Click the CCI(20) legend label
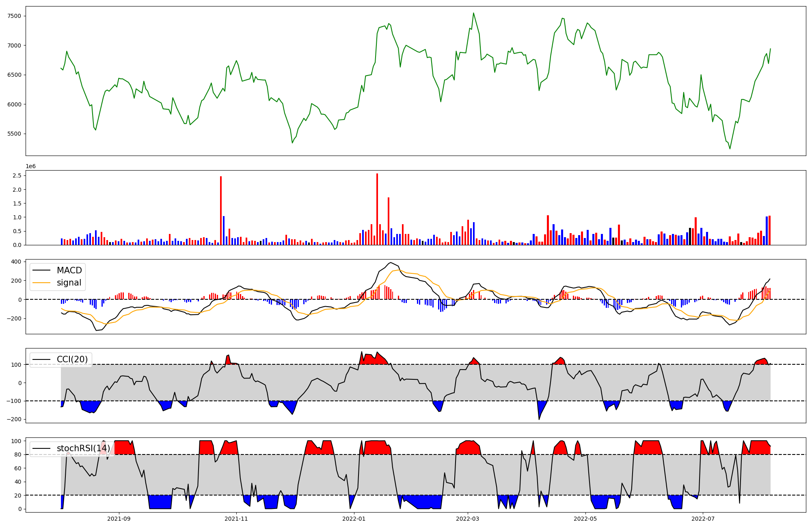The image size is (812, 528). coord(73,359)
